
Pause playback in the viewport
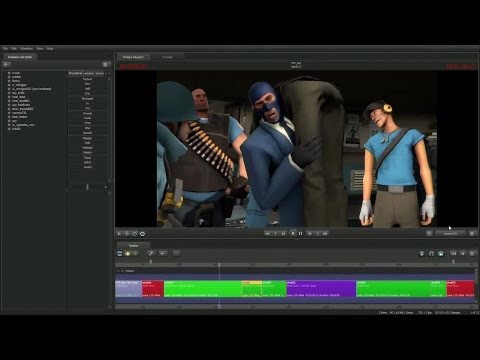click(301, 234)
